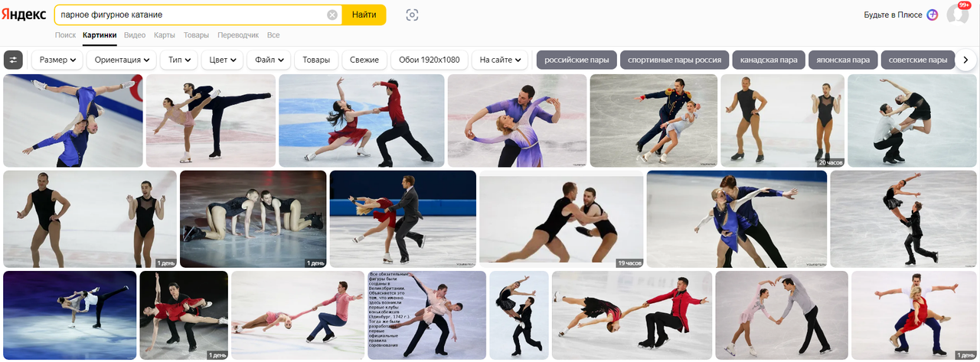Open the Yandex logo homepage link
Screen dimensions: 980x362
25,15
